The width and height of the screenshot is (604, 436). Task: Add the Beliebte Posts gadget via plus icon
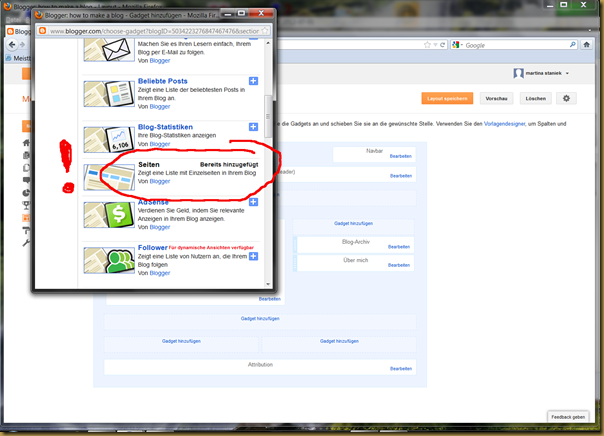253,81
